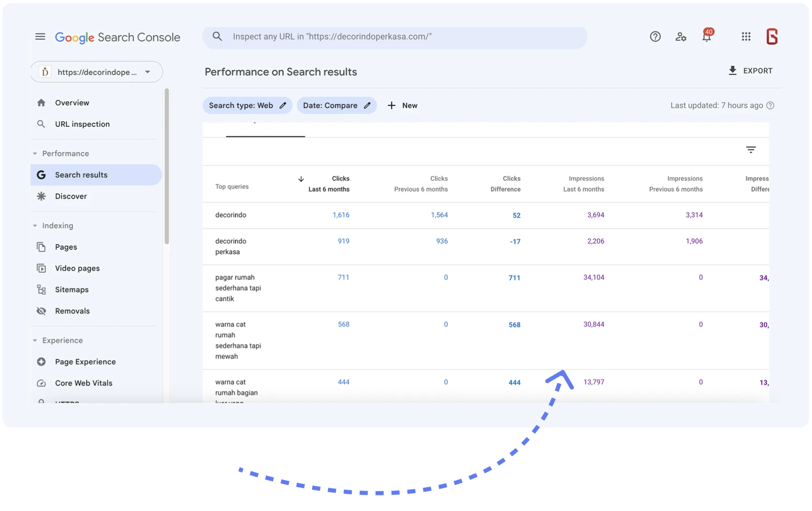The height and width of the screenshot is (511, 812).
Task: Click New to add a filter
Action: tap(402, 105)
